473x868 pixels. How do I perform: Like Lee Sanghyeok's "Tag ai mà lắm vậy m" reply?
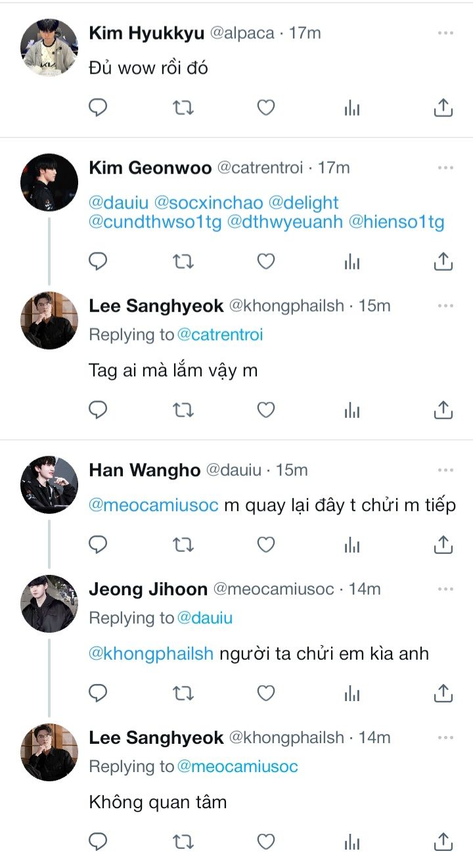click(x=265, y=411)
